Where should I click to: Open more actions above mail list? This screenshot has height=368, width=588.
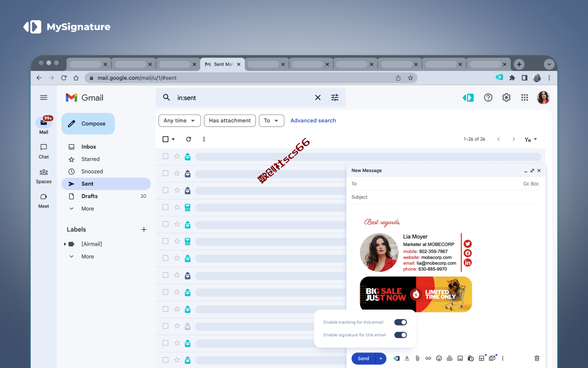point(204,139)
